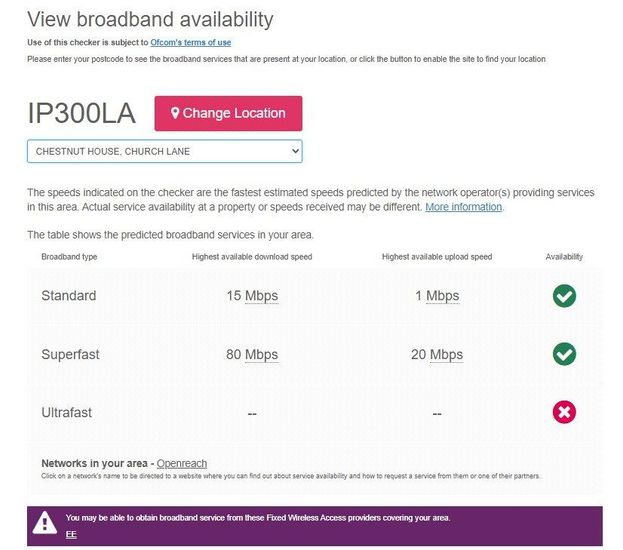Click the Standard availability green checkmark icon
This screenshot has width=623, height=550.
(x=564, y=296)
